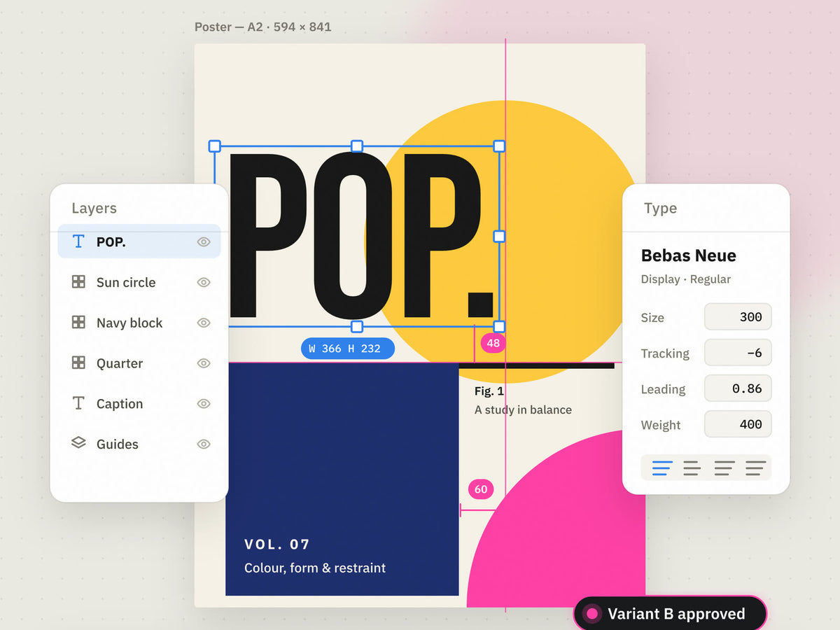This screenshot has height=630, width=840.
Task: Set text alignment to right
Action: 724,468
